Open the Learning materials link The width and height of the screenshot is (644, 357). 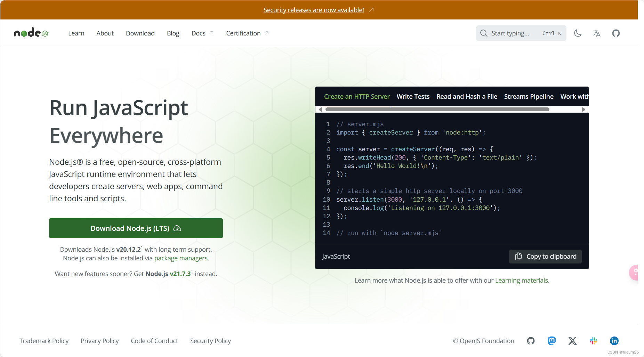click(521, 280)
